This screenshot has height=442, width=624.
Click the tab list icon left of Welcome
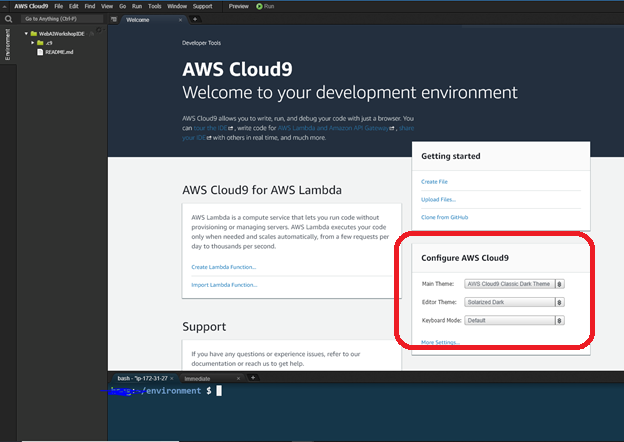click(x=116, y=19)
